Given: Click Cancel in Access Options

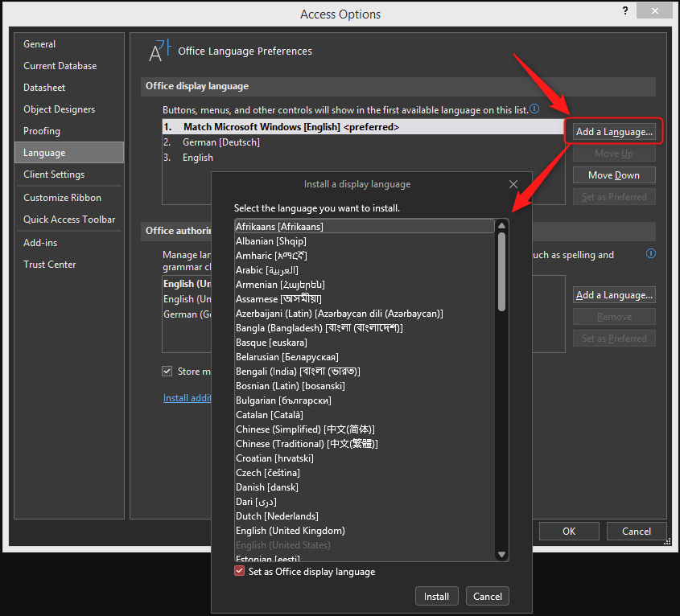Looking at the screenshot, I should pos(637,531).
